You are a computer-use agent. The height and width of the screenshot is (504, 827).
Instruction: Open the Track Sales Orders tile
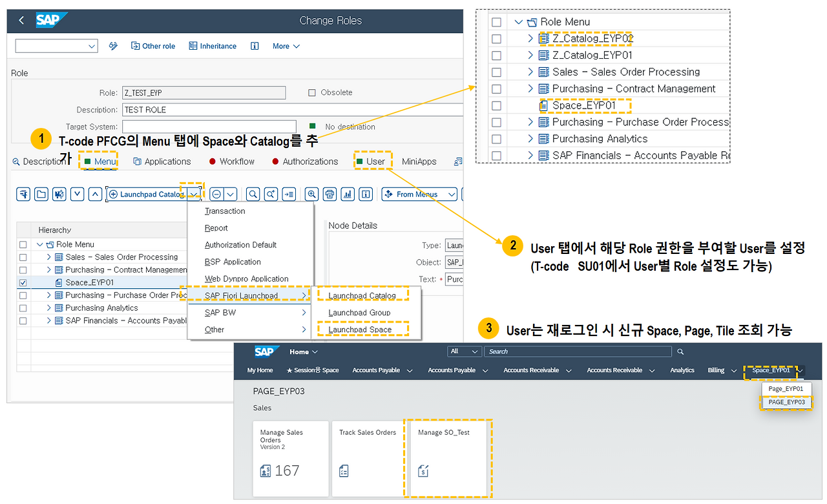[x=370, y=459]
